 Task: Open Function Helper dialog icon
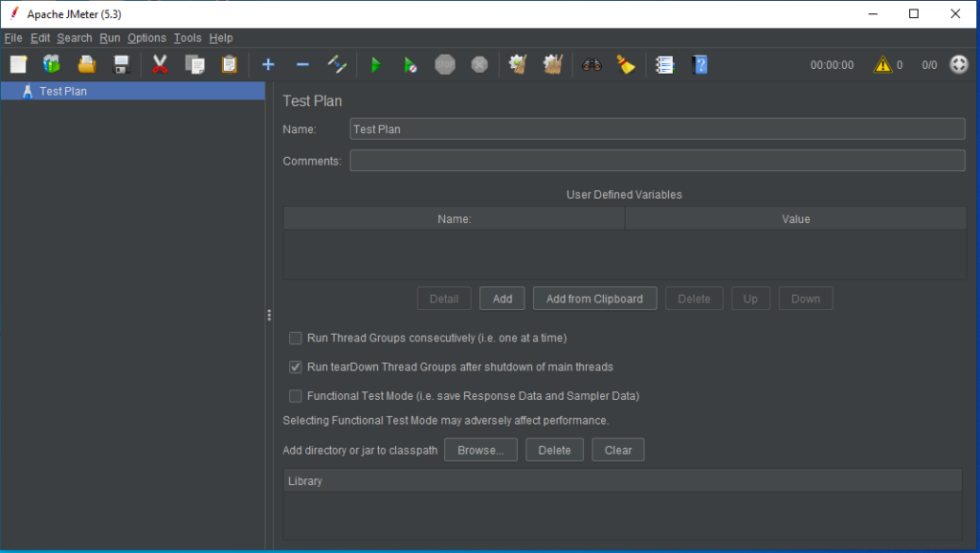tap(664, 64)
